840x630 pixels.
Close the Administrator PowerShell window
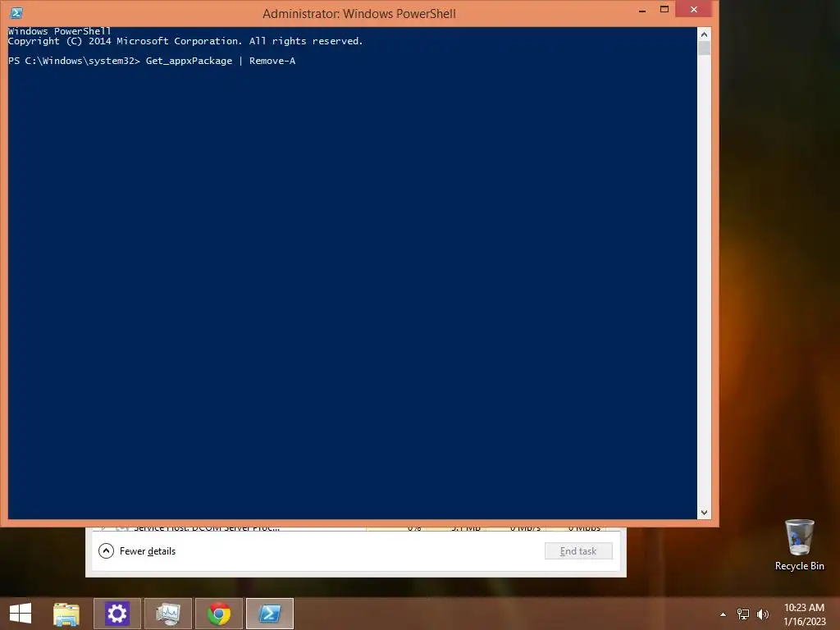[x=694, y=10]
